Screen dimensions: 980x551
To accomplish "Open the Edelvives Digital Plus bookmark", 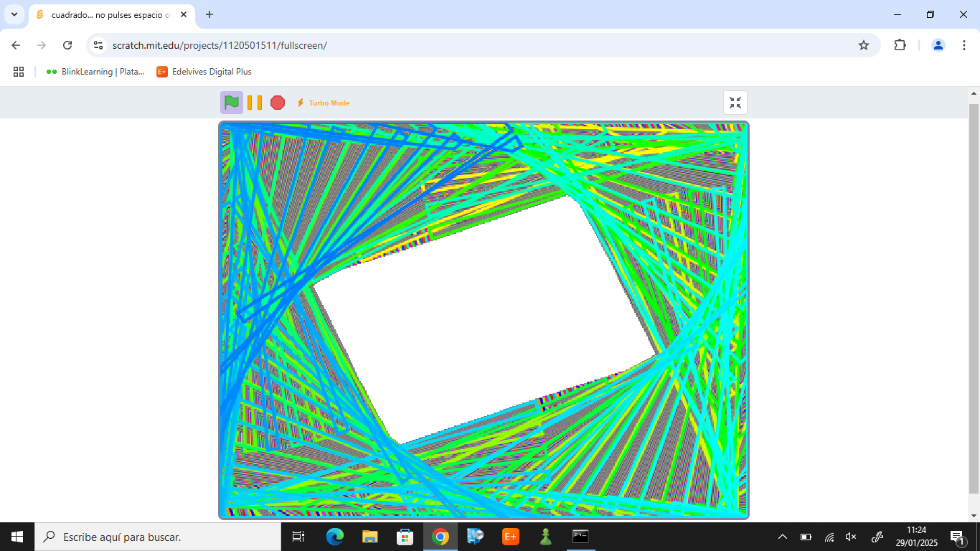I will (x=204, y=72).
